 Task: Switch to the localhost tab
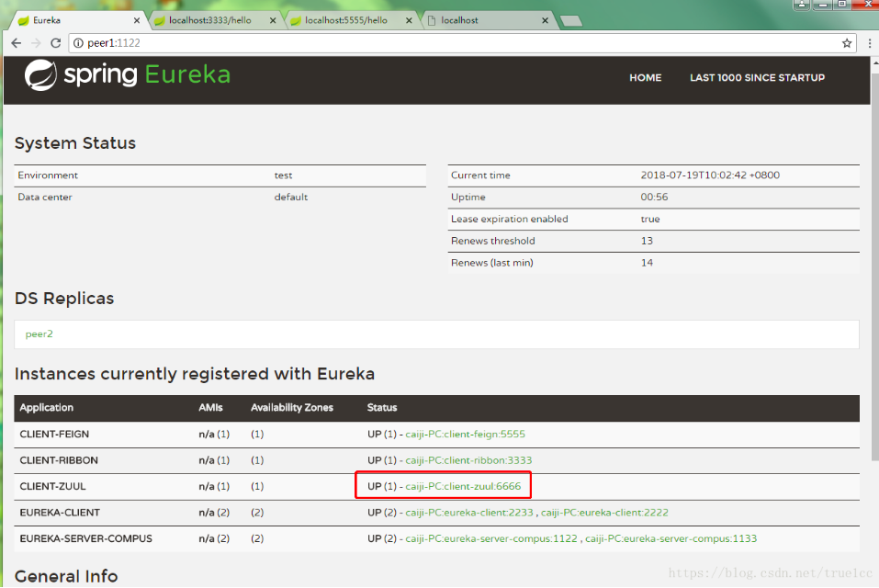pyautogui.click(x=487, y=20)
